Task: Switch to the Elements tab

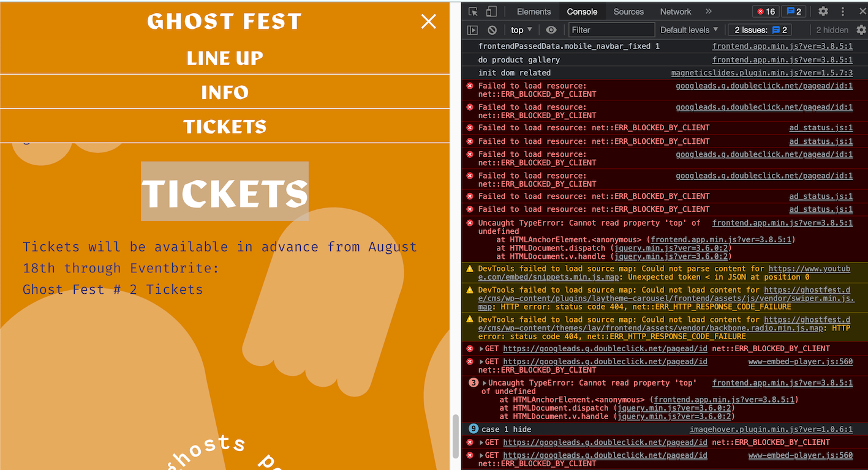Action: click(533, 11)
